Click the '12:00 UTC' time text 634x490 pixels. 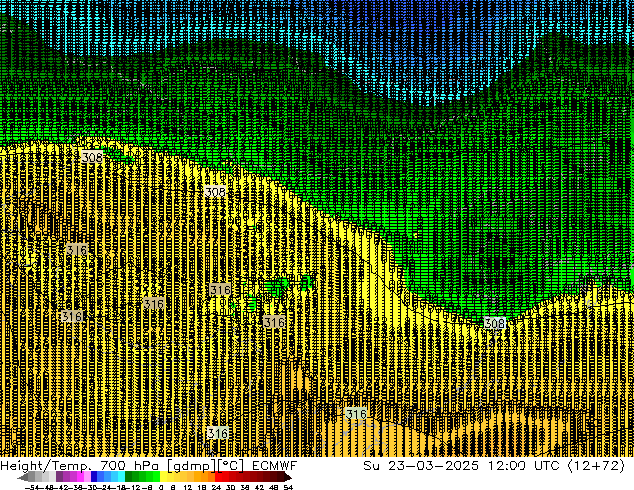[x=524, y=466]
